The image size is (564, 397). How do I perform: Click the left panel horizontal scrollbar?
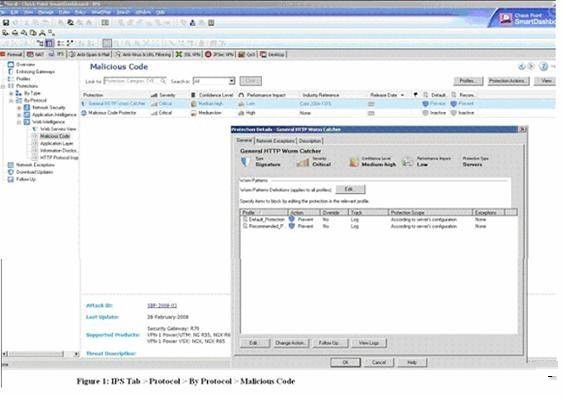coord(40,354)
